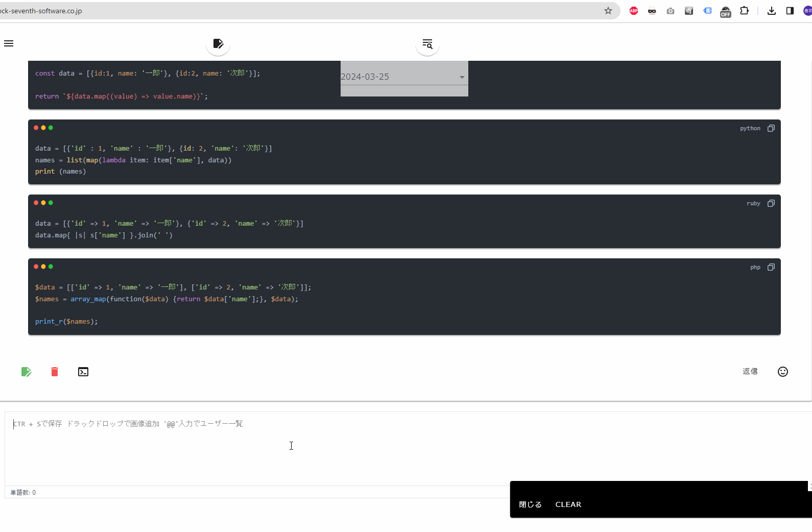This screenshot has height=532, width=812.
Task: Click the ruby data hash array line
Action: click(169, 224)
